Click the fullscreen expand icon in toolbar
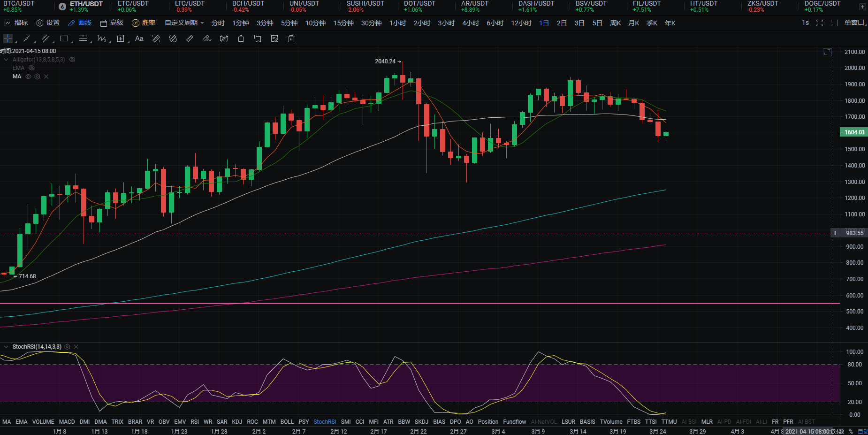868x435 pixels. click(819, 23)
